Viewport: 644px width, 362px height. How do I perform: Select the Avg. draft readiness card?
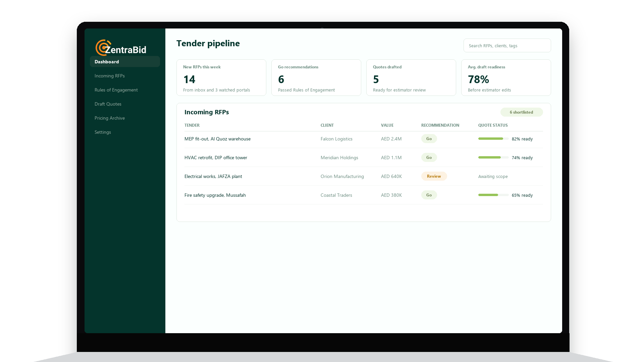pos(506,78)
